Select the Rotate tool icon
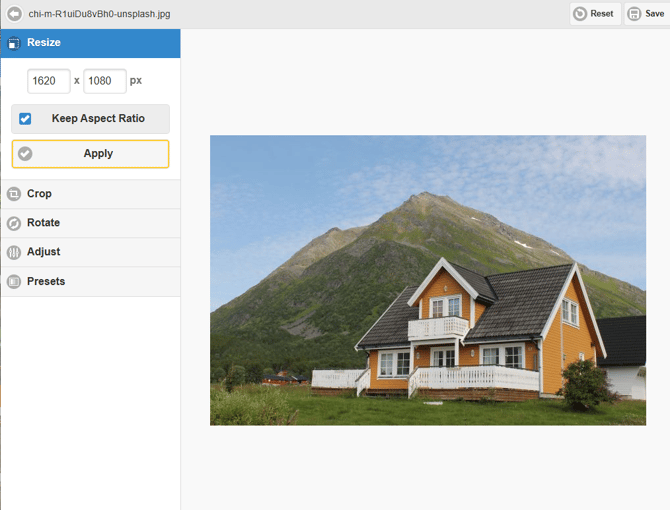 pyautogui.click(x=14, y=223)
